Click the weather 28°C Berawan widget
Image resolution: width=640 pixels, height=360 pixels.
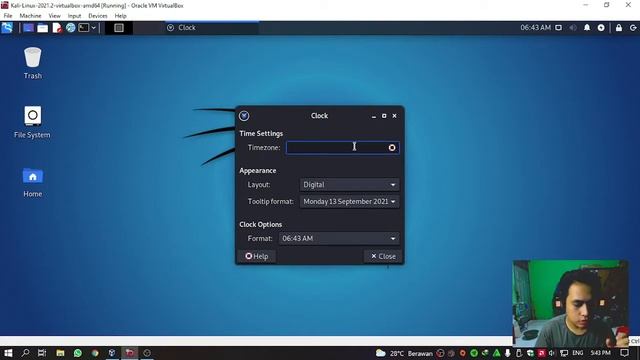(404, 353)
